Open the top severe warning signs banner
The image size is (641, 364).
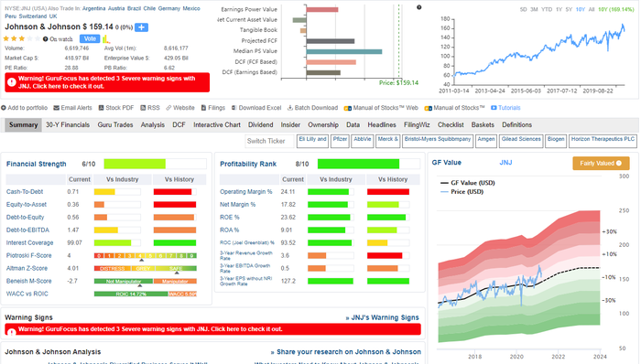(107, 82)
